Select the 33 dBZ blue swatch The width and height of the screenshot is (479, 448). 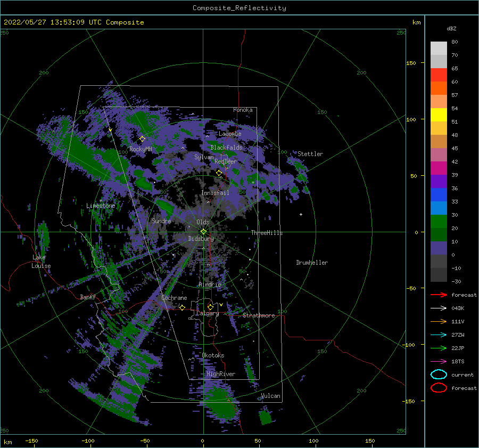coord(439,208)
